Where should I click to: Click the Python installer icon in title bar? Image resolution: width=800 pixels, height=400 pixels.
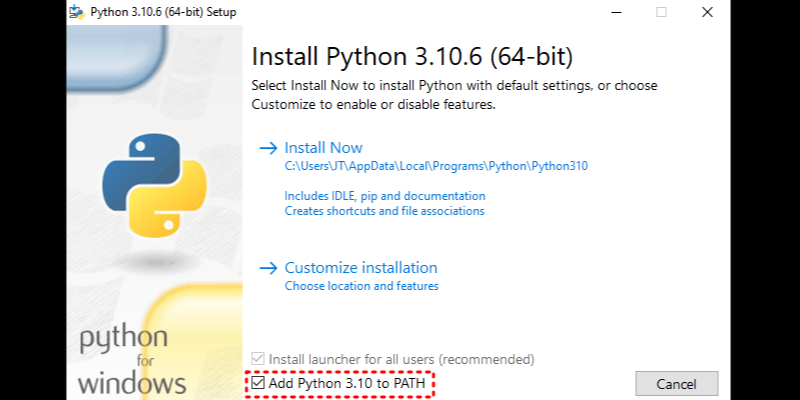point(78,12)
